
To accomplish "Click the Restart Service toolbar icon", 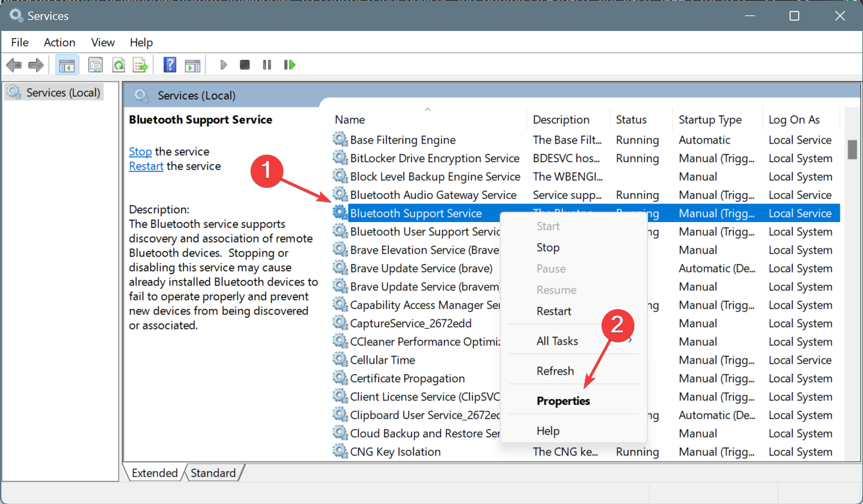I will pyautogui.click(x=290, y=65).
